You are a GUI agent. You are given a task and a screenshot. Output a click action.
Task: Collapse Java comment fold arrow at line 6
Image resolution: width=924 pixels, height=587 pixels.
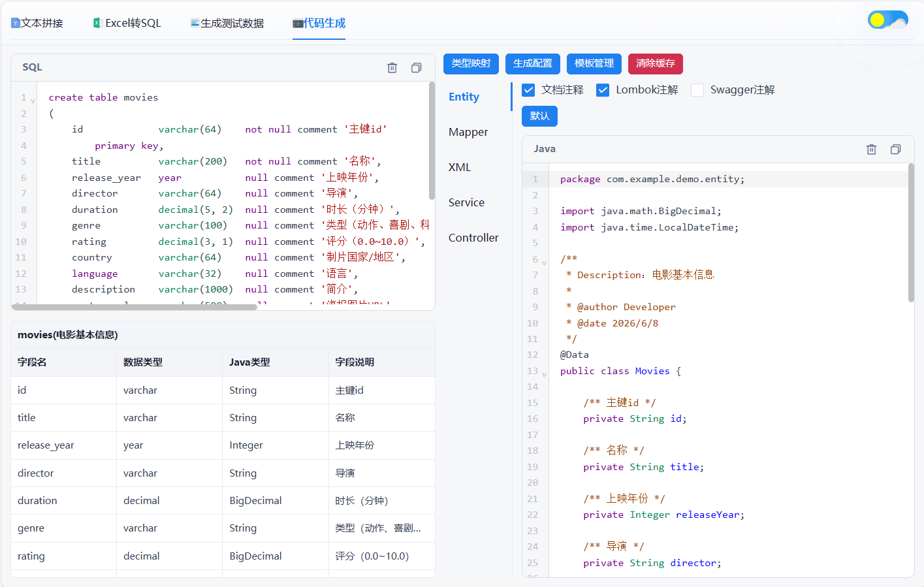[544, 262]
